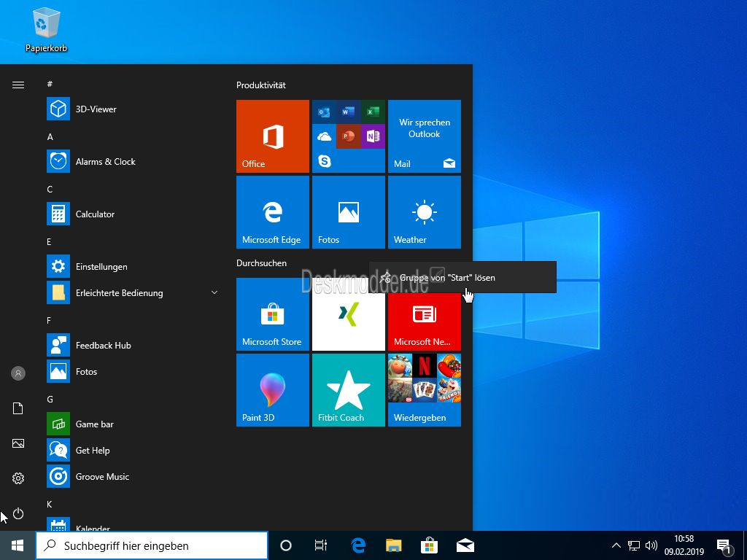Viewport: 747px width, 560px height.
Task: Select 'Gruppe von "Start" lösen' menu entry
Action: point(462,278)
